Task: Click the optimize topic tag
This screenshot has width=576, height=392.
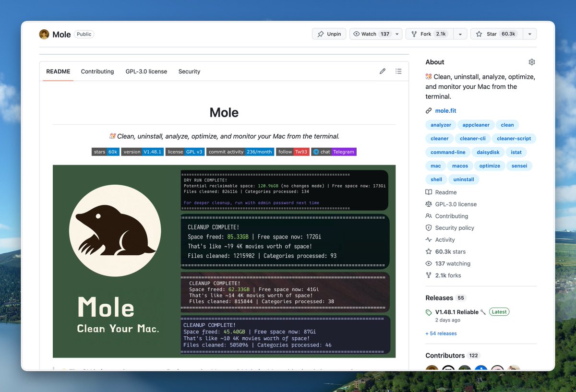Action: tap(490, 166)
